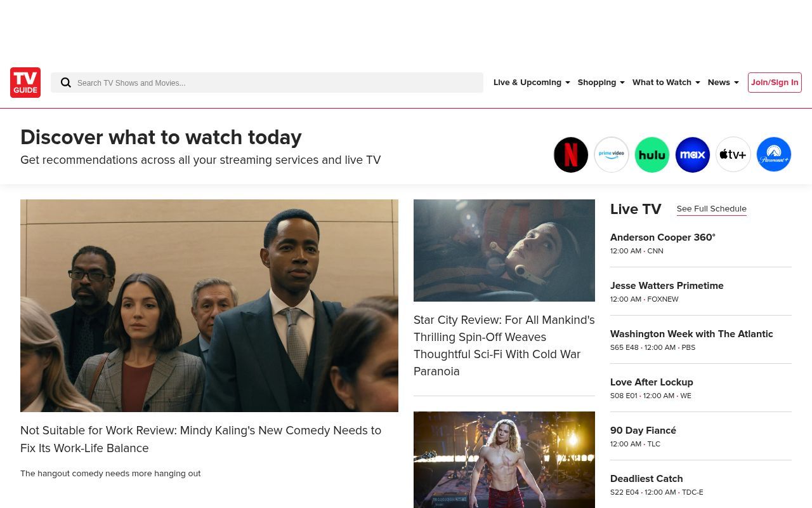Click 'The hangout comedy needs more hanging out' text
Viewport: 812px width, 508px height.
110,474
